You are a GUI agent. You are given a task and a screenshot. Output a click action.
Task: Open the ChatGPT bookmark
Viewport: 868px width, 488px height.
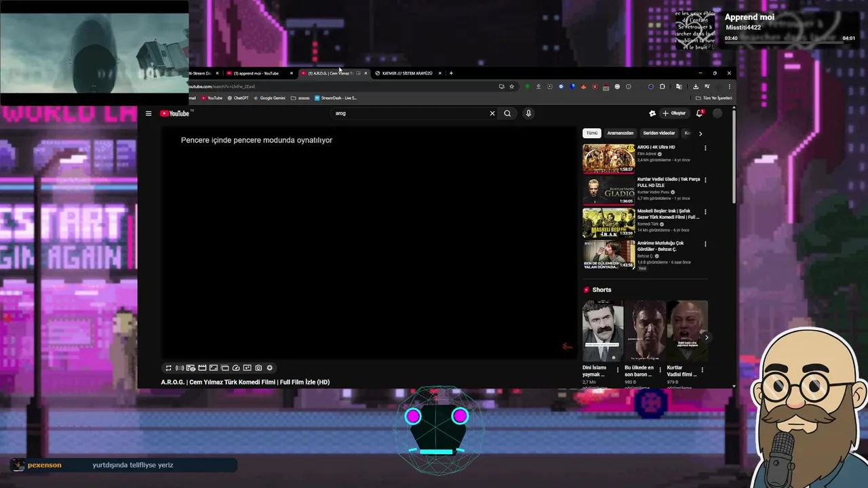238,98
